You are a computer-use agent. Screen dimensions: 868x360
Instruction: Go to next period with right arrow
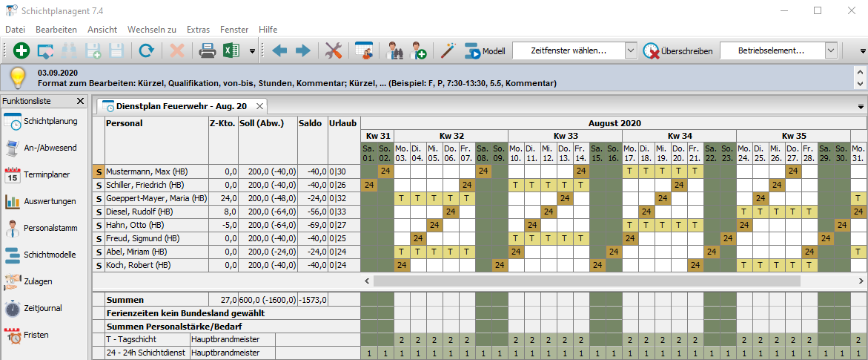(x=303, y=51)
